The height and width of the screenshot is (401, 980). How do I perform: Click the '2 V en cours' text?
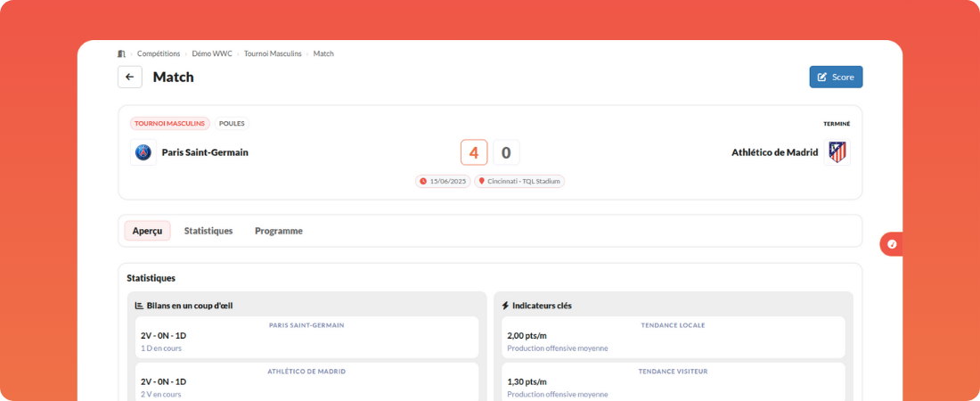(x=160, y=394)
